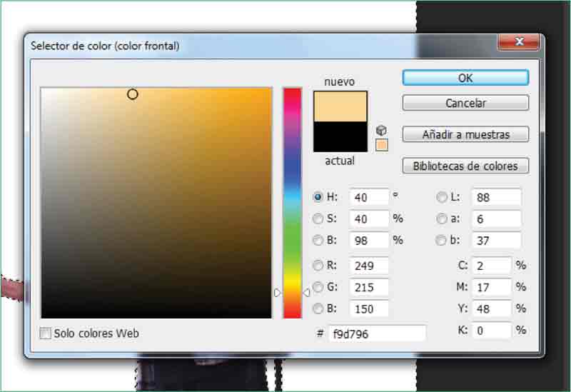The height and width of the screenshot is (392, 571).
Task: Select the R red radio button
Action: [318, 266]
